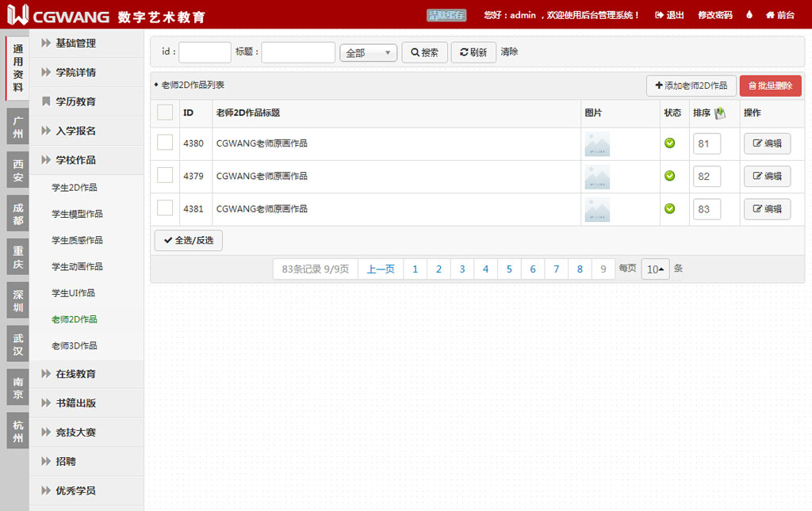Viewport: 812px width, 511px height.
Task: Open the 学历教育 menu item
Action: click(x=86, y=101)
